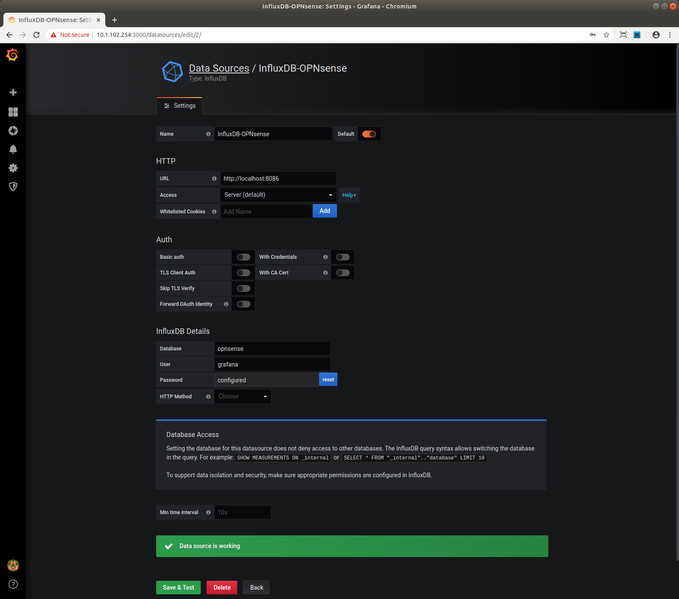Image resolution: width=679 pixels, height=599 pixels.
Task: Click the red Delete button
Action: pyautogui.click(x=222, y=587)
